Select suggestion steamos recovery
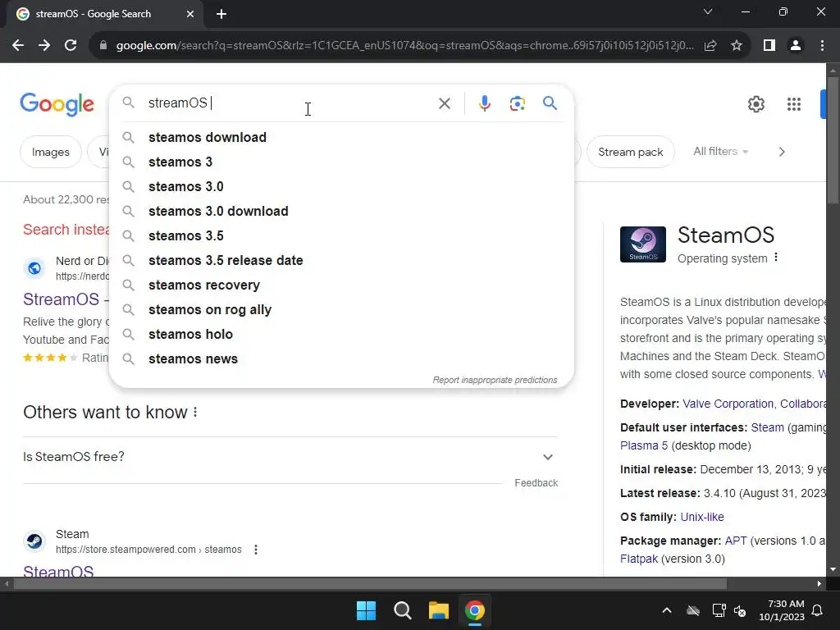The width and height of the screenshot is (840, 630). pyautogui.click(x=341, y=285)
